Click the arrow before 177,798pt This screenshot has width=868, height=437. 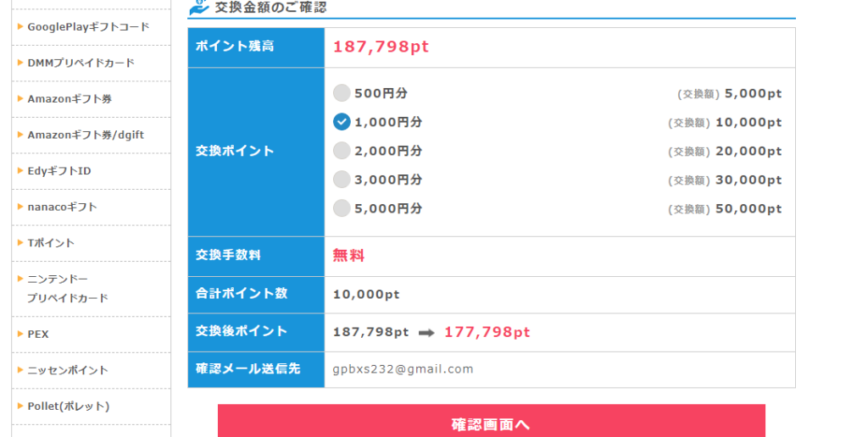[426, 333]
